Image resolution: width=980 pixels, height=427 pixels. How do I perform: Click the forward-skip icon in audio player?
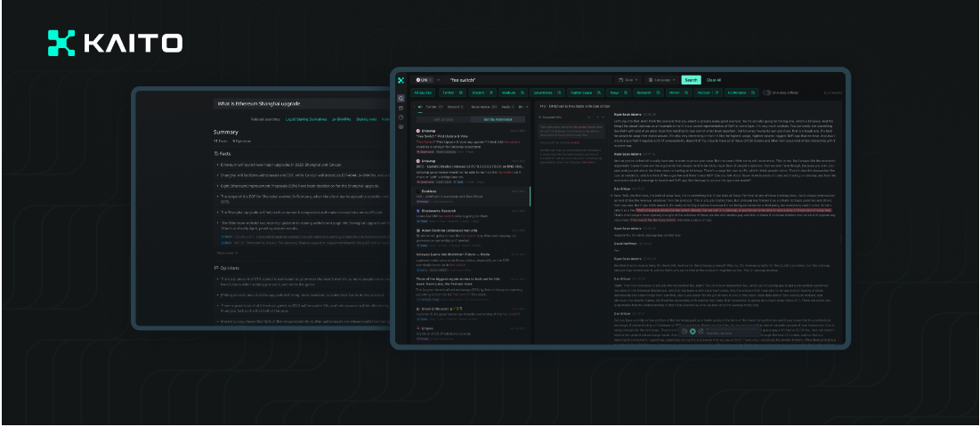[701, 331]
